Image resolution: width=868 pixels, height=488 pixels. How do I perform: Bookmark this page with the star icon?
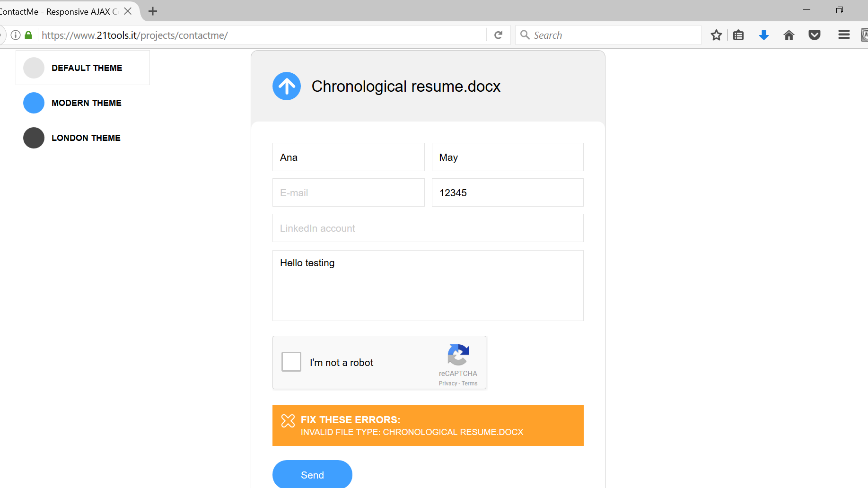point(716,35)
